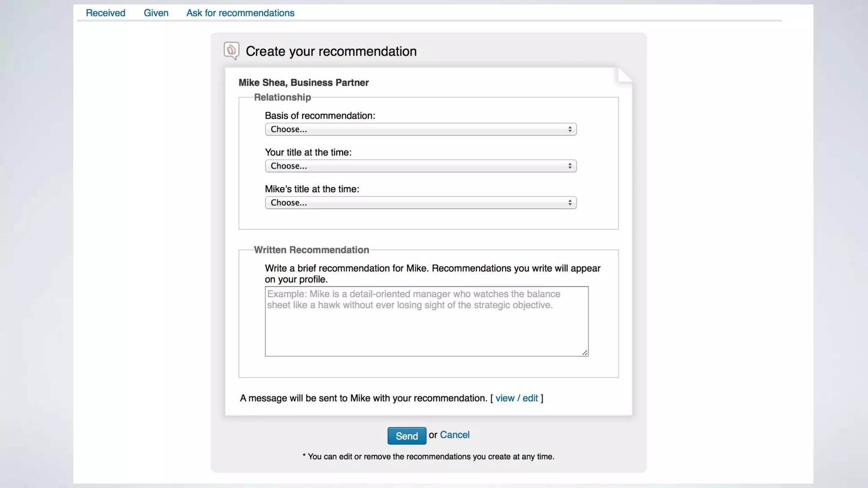The image size is (868, 488).
Task: Click the Mike's title dropdown arrows
Action: pos(570,203)
